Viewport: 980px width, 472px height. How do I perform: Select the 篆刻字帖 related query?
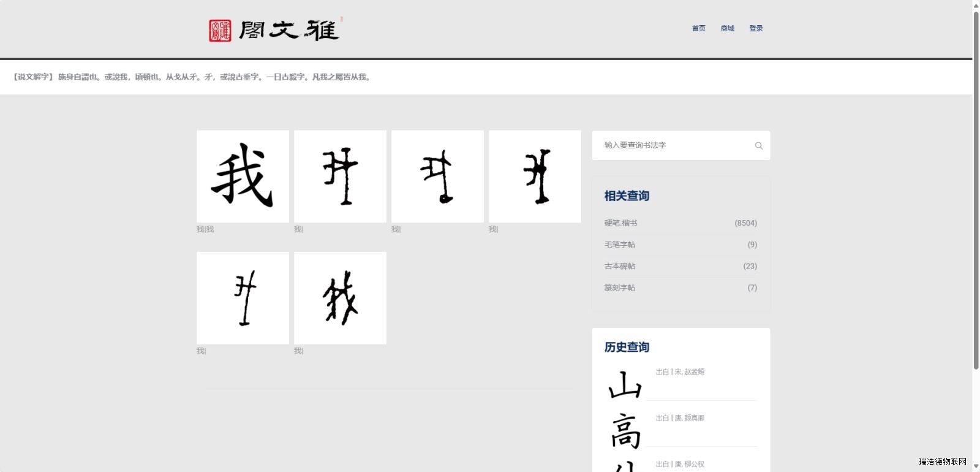coord(620,287)
